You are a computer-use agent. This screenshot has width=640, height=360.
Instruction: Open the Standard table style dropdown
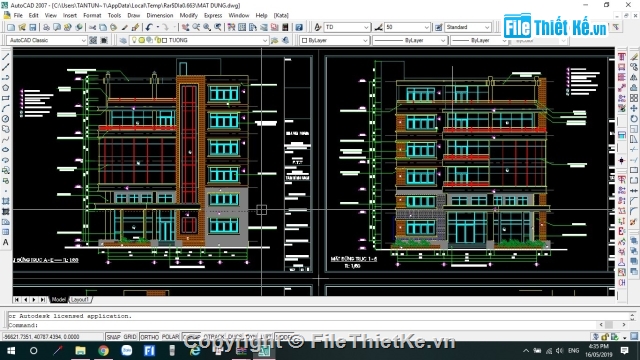click(487, 27)
